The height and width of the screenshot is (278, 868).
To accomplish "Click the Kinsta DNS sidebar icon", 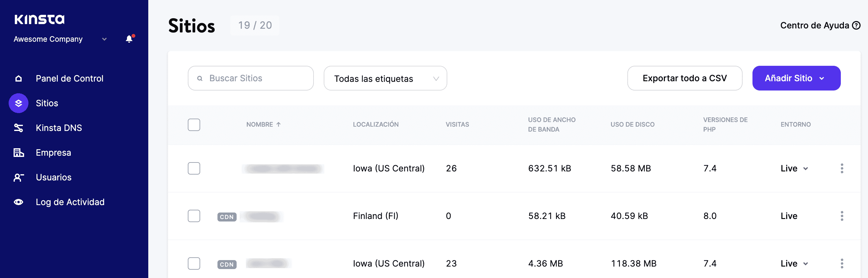I will click(x=19, y=128).
